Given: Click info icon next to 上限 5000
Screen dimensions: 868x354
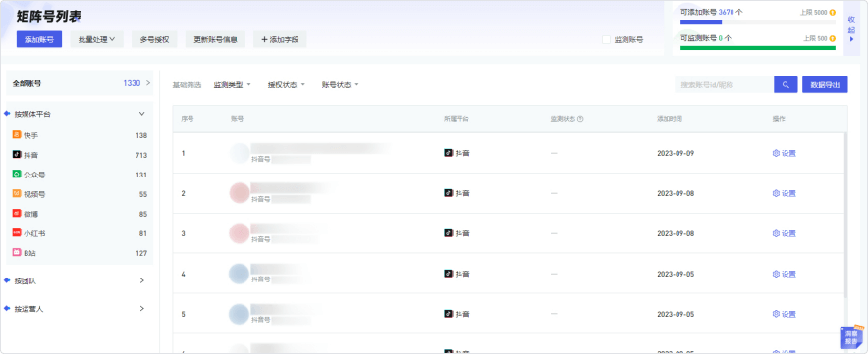Looking at the screenshot, I should click(832, 12).
